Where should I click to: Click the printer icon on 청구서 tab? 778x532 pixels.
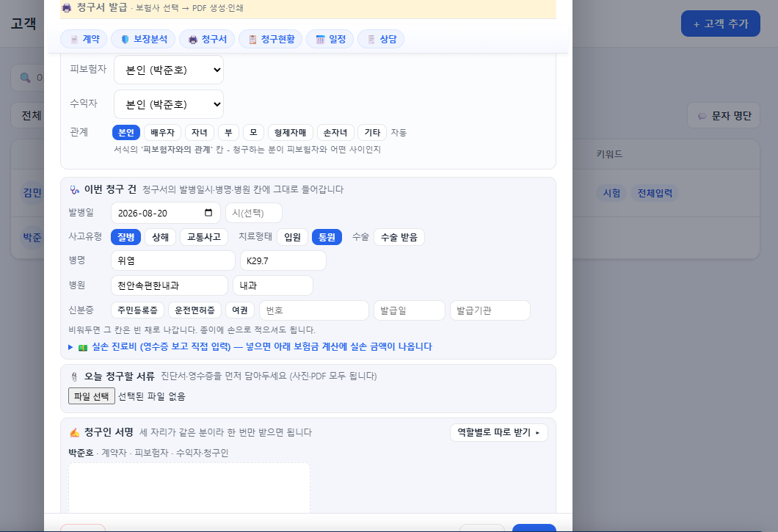pos(192,40)
